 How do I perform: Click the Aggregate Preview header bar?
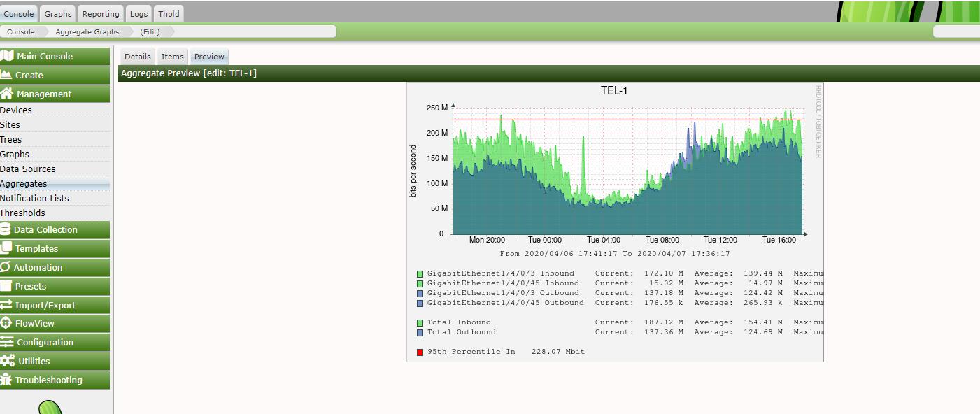coord(548,73)
